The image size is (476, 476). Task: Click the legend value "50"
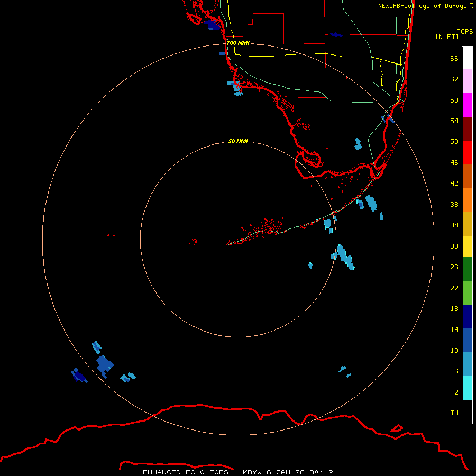454,142
